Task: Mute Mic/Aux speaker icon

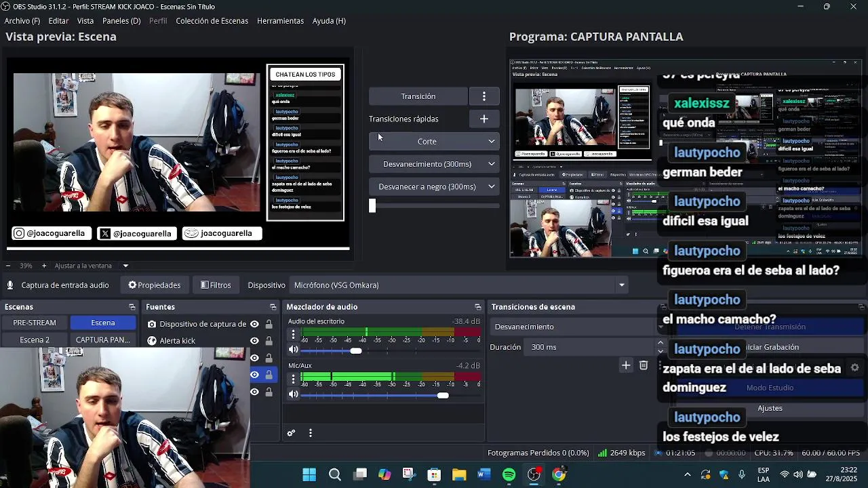Action: pyautogui.click(x=294, y=394)
